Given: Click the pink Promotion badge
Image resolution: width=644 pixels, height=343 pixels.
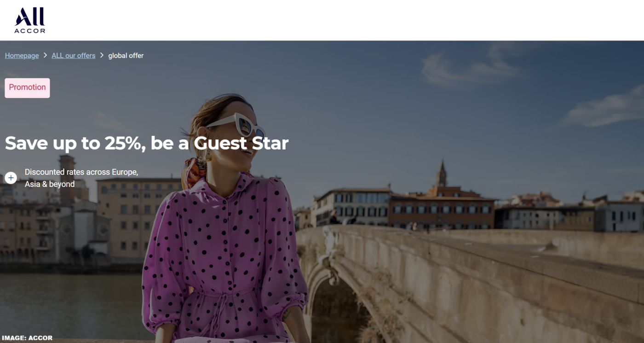Looking at the screenshot, I should [27, 87].
